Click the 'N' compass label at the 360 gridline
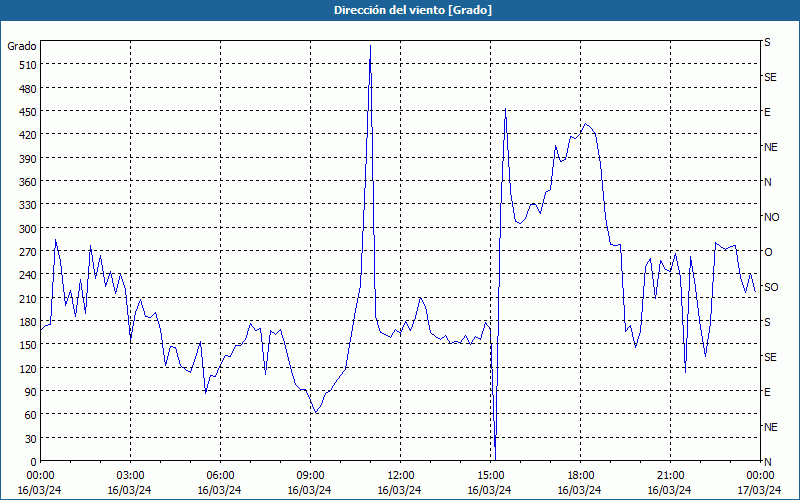This screenshot has width=800, height=500. point(767,182)
